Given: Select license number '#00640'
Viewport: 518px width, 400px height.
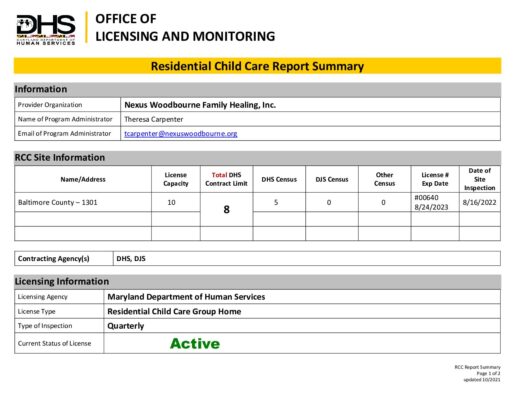Looking at the screenshot, I should [426, 198].
